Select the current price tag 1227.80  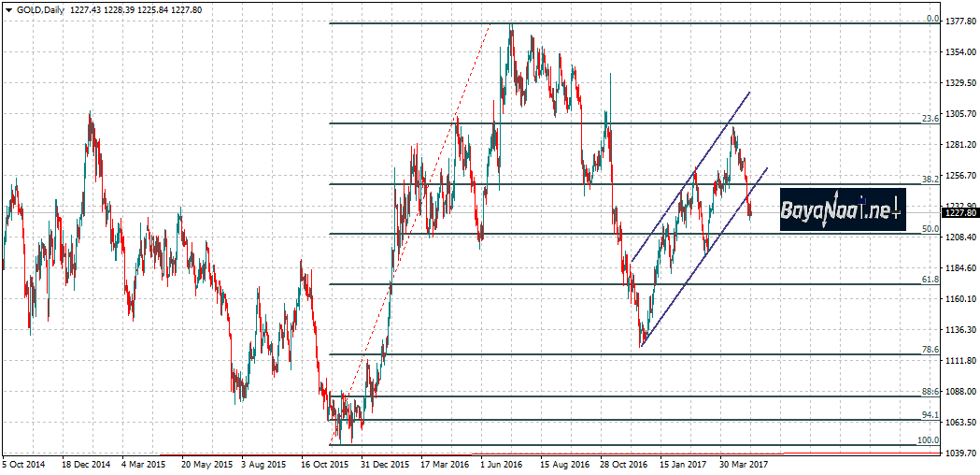coord(959,213)
